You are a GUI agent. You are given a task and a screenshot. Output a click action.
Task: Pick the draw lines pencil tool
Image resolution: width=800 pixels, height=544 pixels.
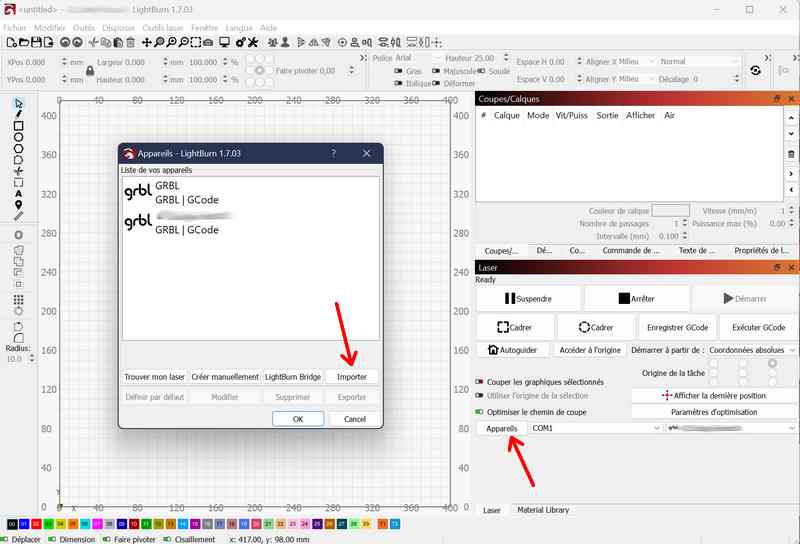[x=18, y=114]
